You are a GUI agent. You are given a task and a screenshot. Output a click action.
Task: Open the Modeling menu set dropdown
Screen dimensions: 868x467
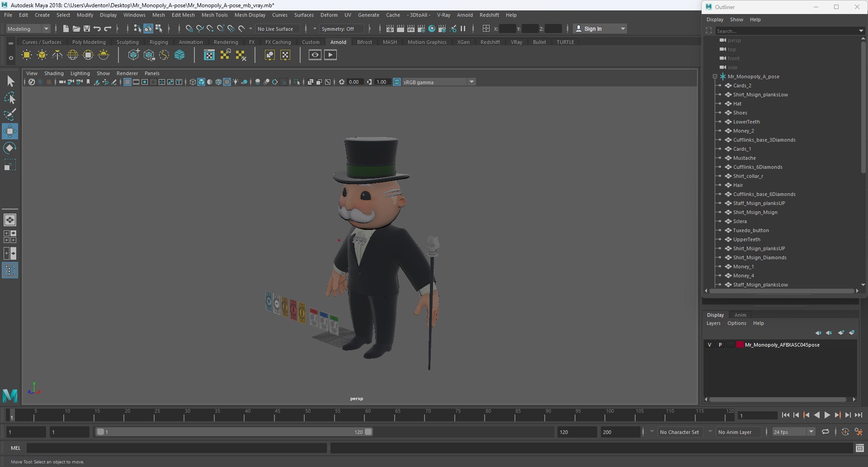28,29
